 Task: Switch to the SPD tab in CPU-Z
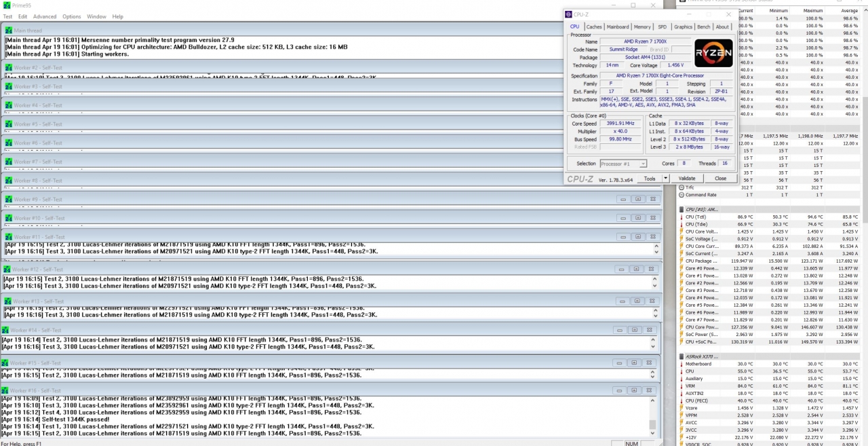click(663, 27)
